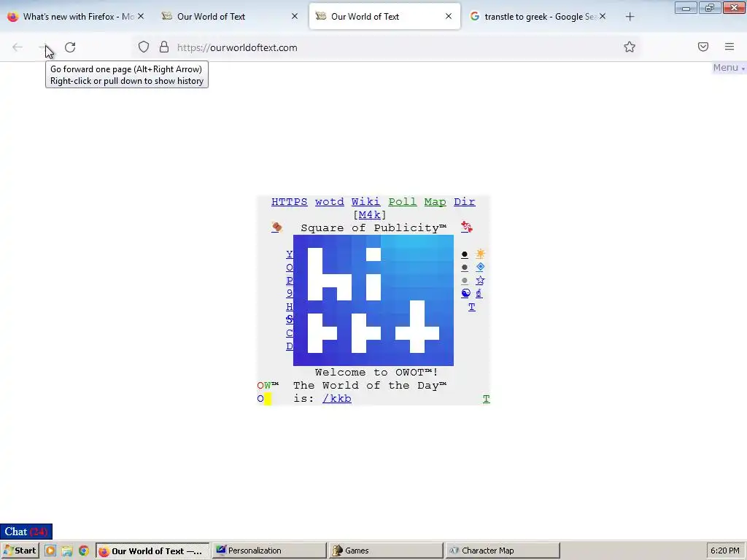This screenshot has height=560, width=747.
Task: Click the taskbar clock showing 6:20 PM
Action: (725, 551)
